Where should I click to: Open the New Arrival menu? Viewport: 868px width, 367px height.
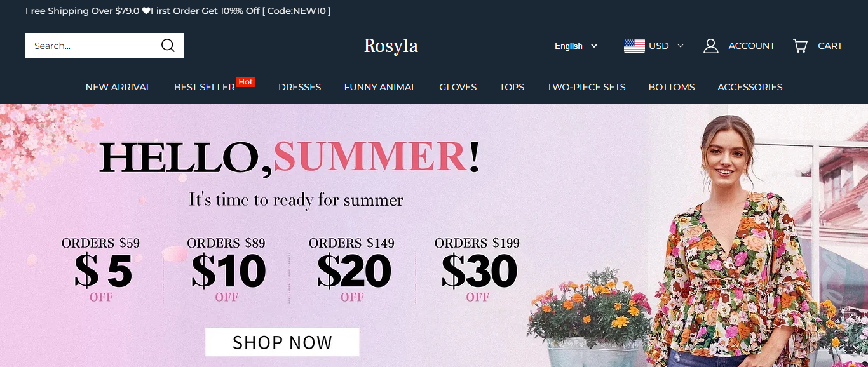click(x=118, y=87)
